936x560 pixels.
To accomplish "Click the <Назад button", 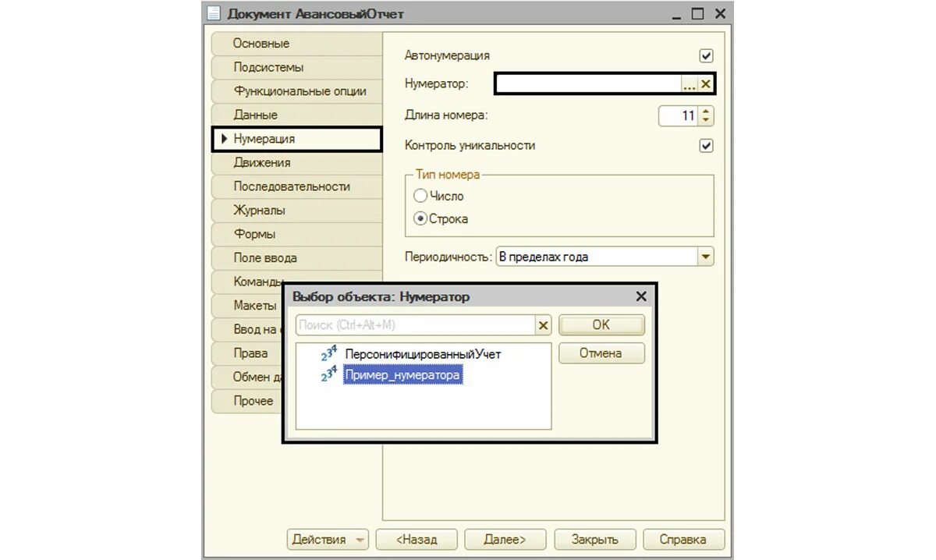I will pyautogui.click(x=417, y=539).
